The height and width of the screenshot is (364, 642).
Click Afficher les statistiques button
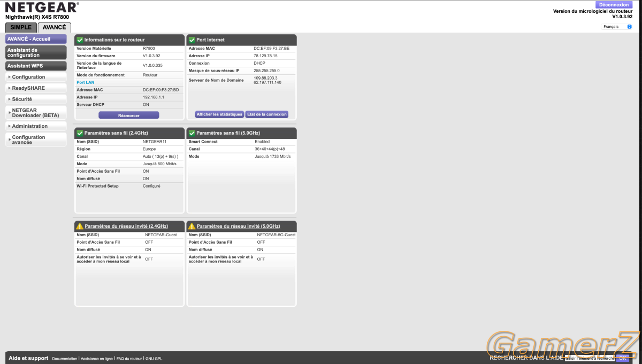[x=220, y=114]
